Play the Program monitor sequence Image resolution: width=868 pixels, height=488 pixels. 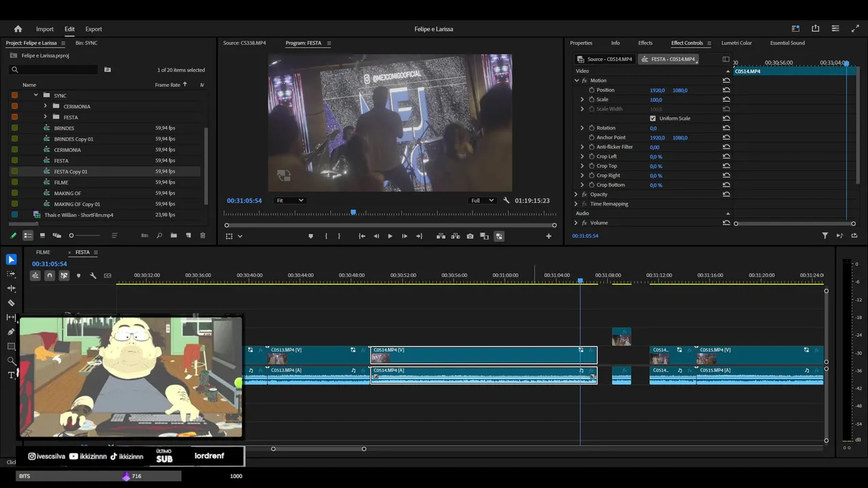click(x=390, y=236)
